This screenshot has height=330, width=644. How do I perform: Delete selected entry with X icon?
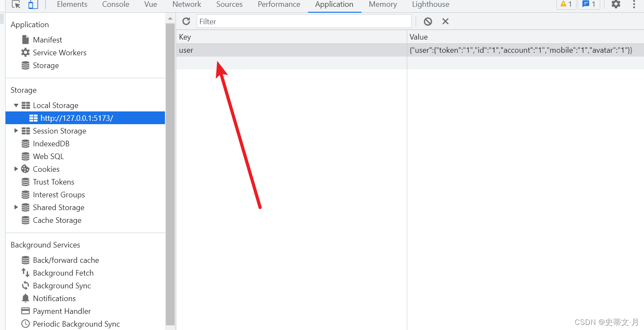tap(445, 21)
